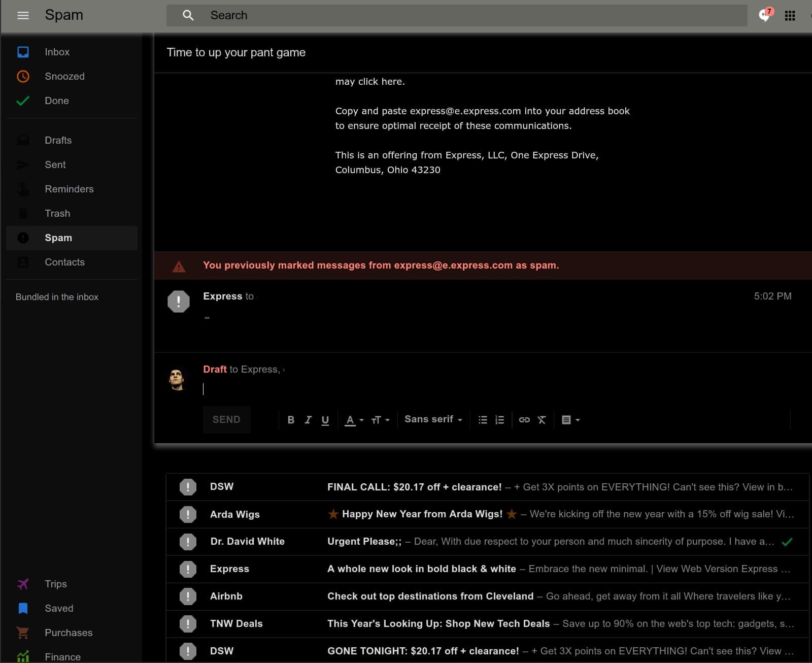Click spam icon on Dr. David White row

pos(188,542)
